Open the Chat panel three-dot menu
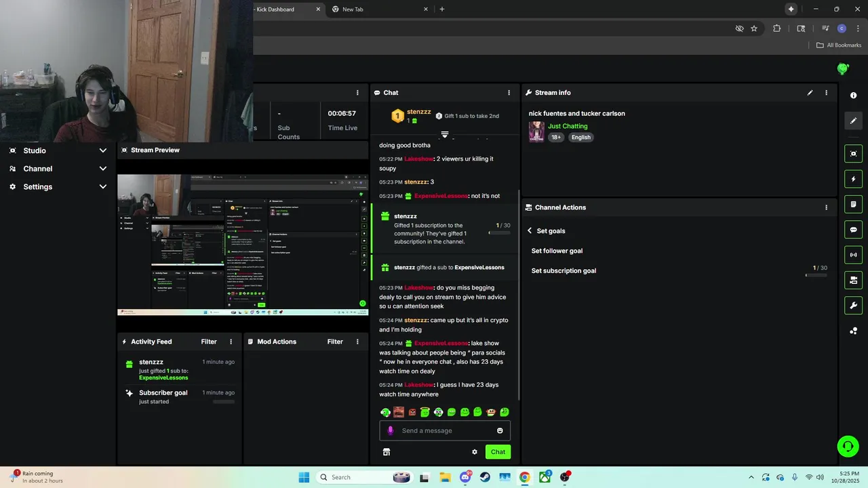 509,93
